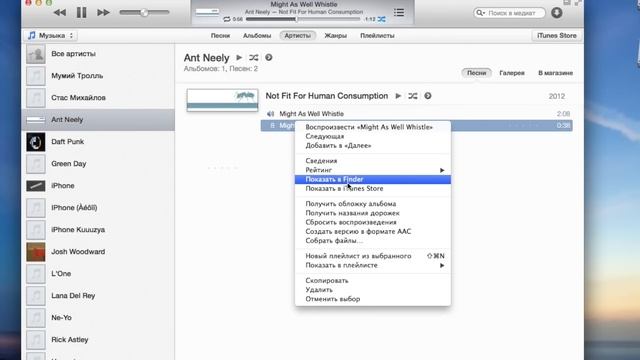
Task: Choose Отменить выбор in context menu
Action: [x=373, y=299]
